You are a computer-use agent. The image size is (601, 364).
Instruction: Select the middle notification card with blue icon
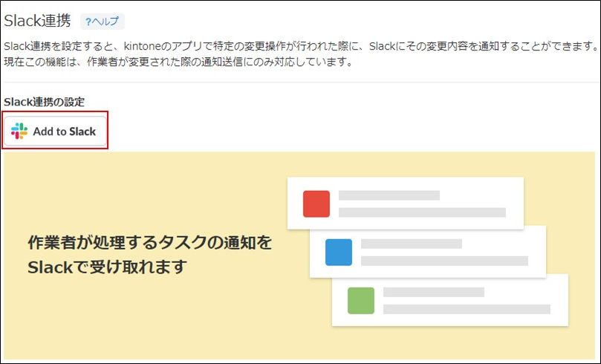click(428, 251)
